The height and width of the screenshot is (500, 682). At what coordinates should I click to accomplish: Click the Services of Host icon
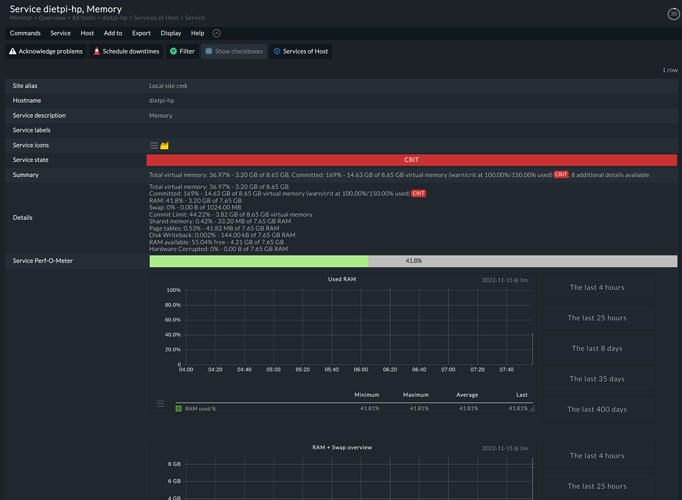point(277,51)
